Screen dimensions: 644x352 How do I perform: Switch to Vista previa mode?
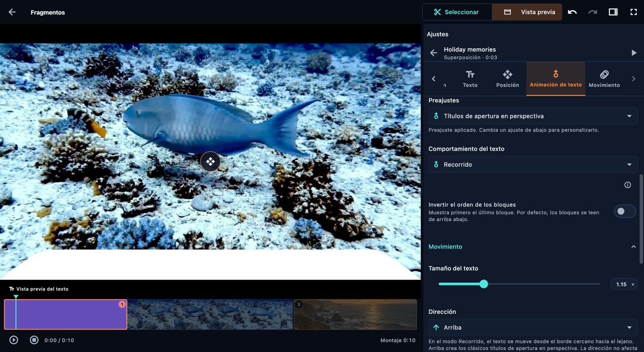point(527,12)
